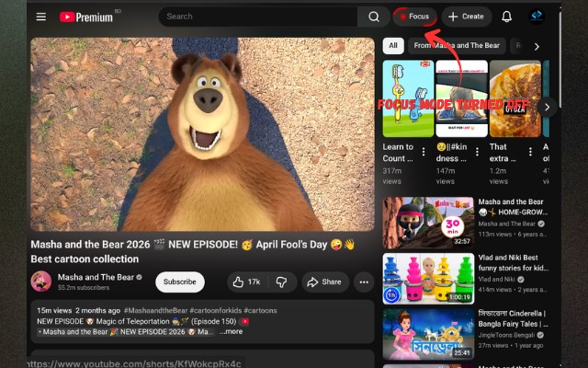Open the account avatar menu

pos(537,17)
